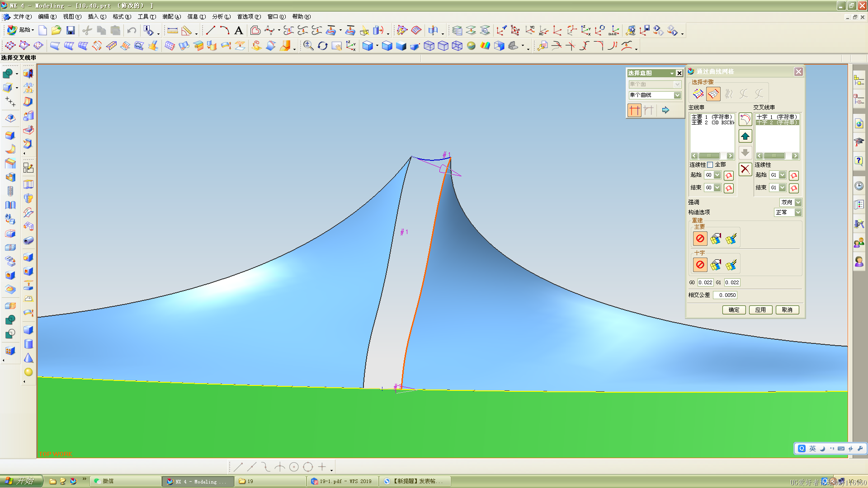Viewport: 868px width, 488px height.
Task: Click the 应用 button
Action: (x=761, y=310)
